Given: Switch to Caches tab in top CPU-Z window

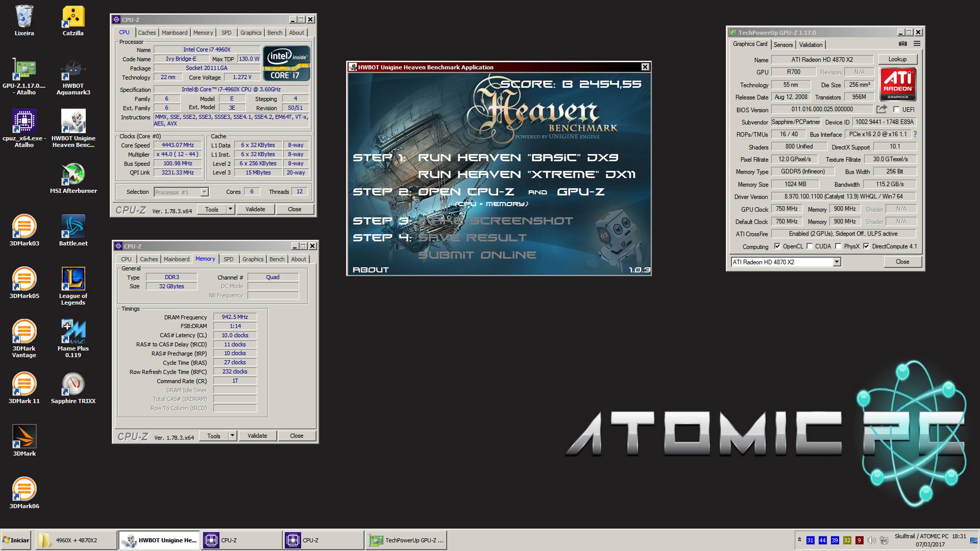Looking at the screenshot, I should pos(147,33).
